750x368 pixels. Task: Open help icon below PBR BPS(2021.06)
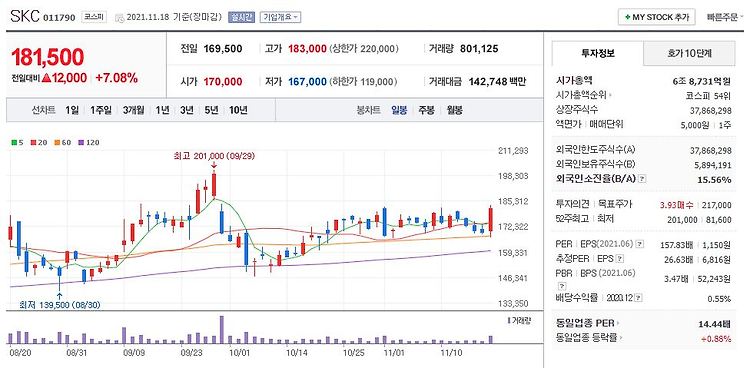tap(562, 286)
